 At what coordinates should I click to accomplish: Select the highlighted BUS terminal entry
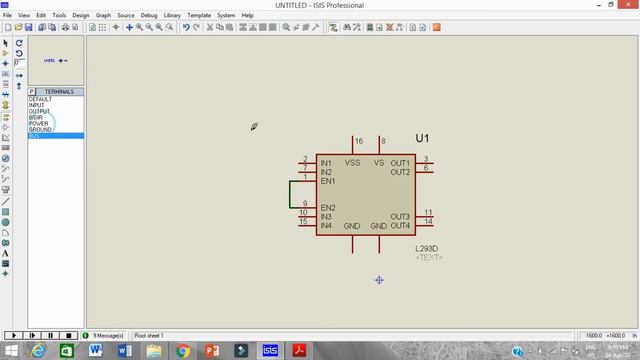click(x=56, y=136)
